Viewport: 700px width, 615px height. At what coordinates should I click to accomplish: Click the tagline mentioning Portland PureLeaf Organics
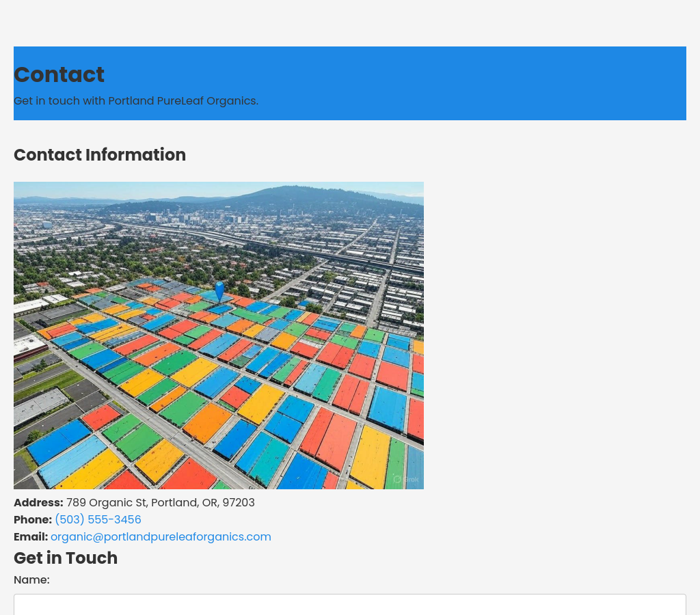point(136,101)
